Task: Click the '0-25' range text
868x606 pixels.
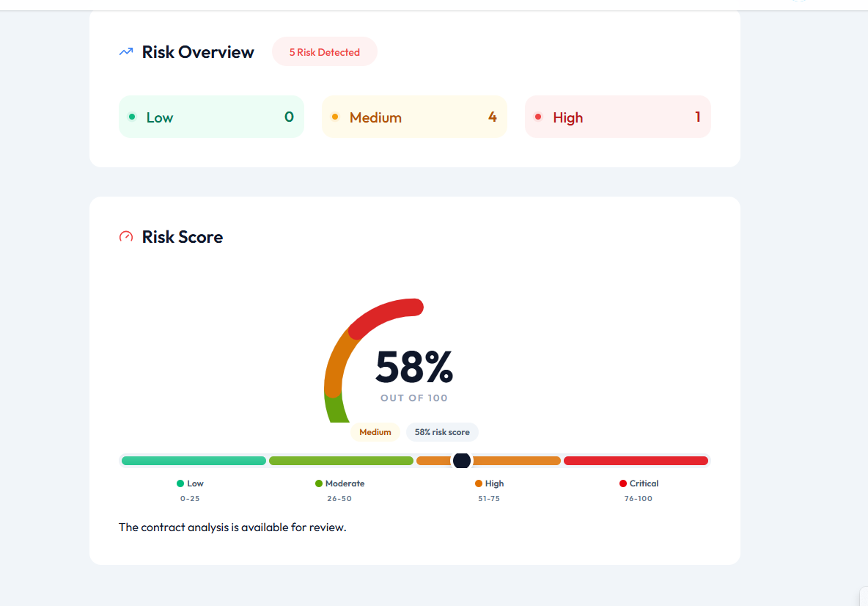Action: tap(190, 499)
